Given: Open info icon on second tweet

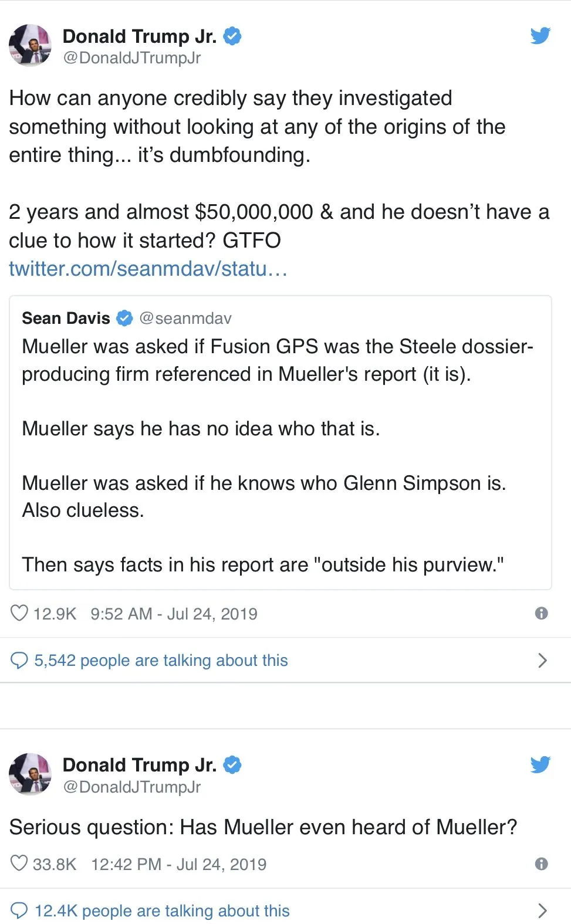Looking at the screenshot, I should tap(541, 864).
